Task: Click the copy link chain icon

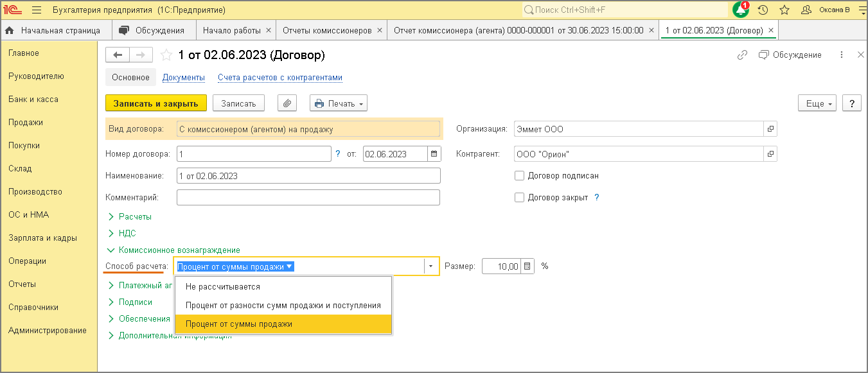Action: pos(742,55)
